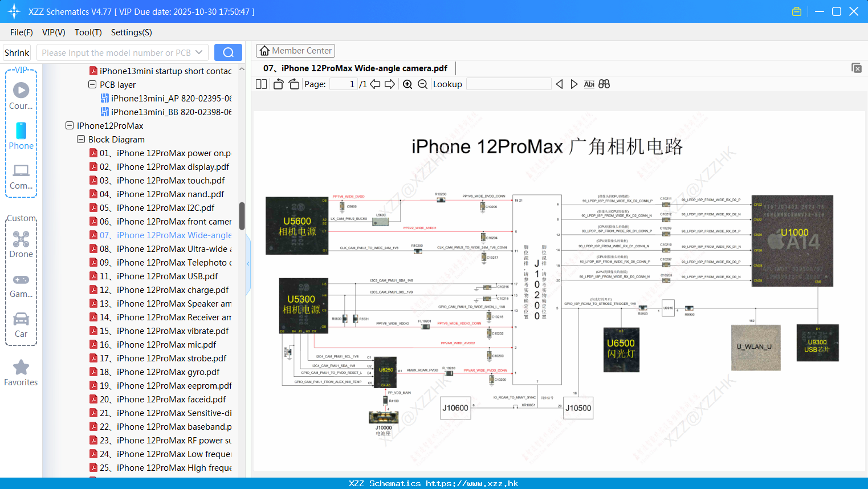The image size is (868, 489).
Task: Click the Page number field
Action: click(x=343, y=84)
